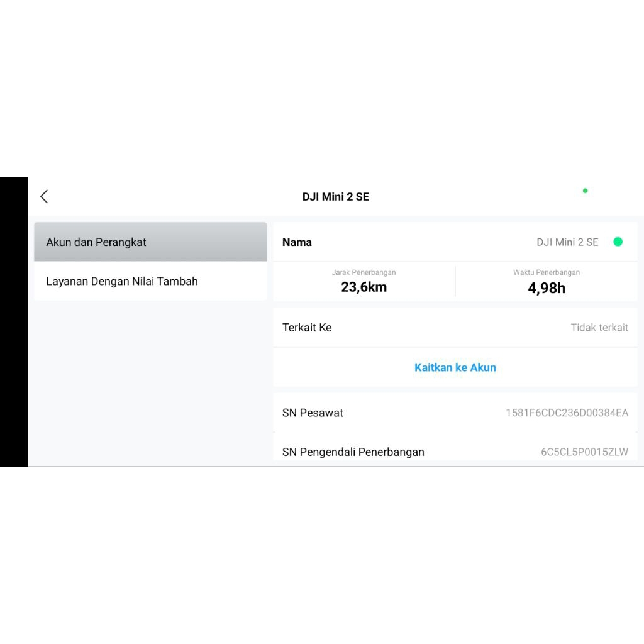Click the back chevron at top left
Viewport: 644px width, 644px height.
click(x=43, y=196)
